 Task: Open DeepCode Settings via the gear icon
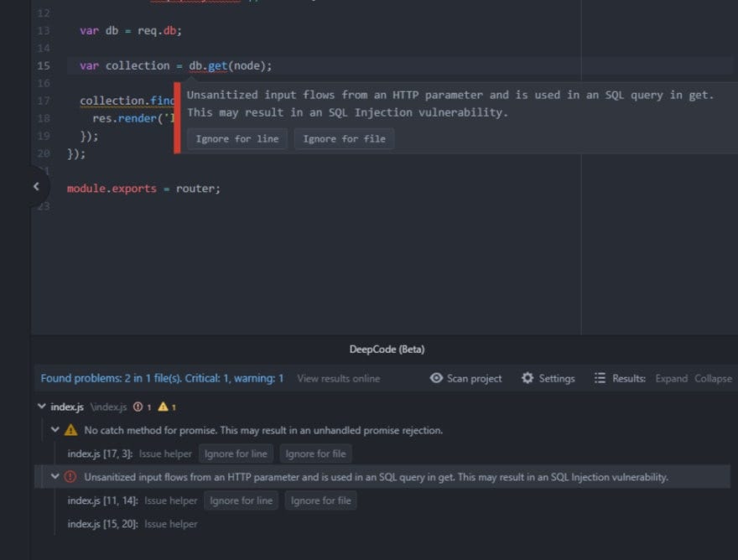pyautogui.click(x=528, y=378)
